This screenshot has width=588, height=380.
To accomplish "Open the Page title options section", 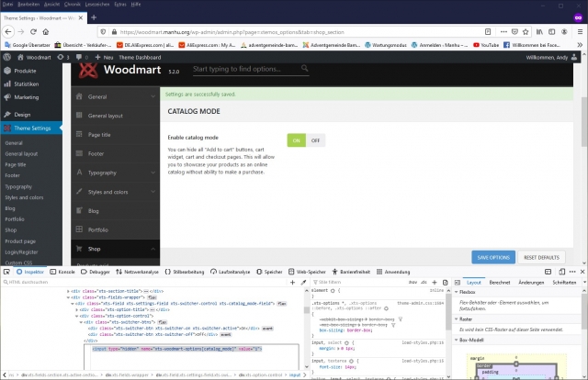I will point(115,135).
